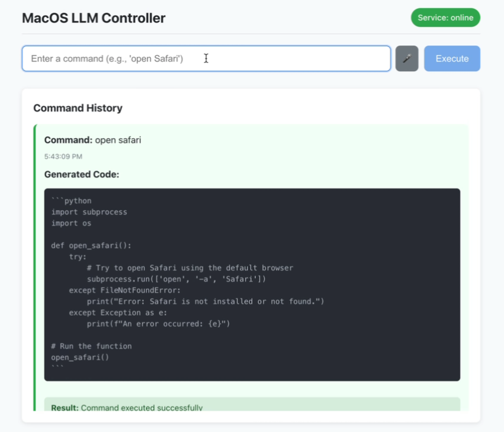Click the Result success message bar
This screenshot has width=504, height=432.
tap(252, 405)
